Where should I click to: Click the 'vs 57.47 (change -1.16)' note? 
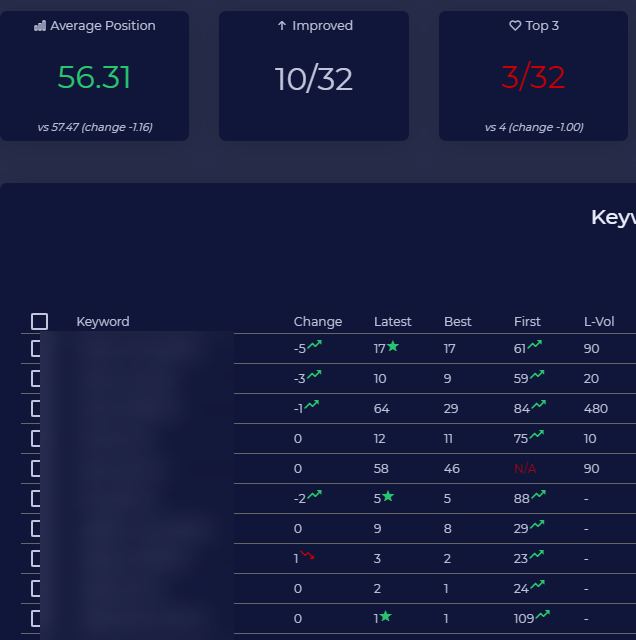pos(95,127)
